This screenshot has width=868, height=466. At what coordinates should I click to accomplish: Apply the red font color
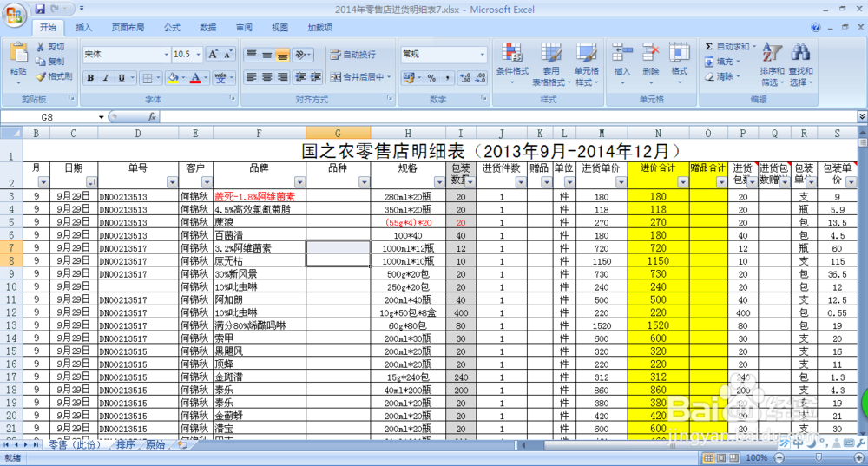(195, 78)
